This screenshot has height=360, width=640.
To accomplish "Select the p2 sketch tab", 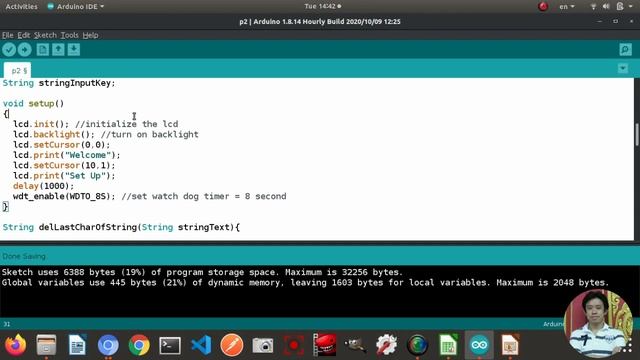I will click(19, 71).
